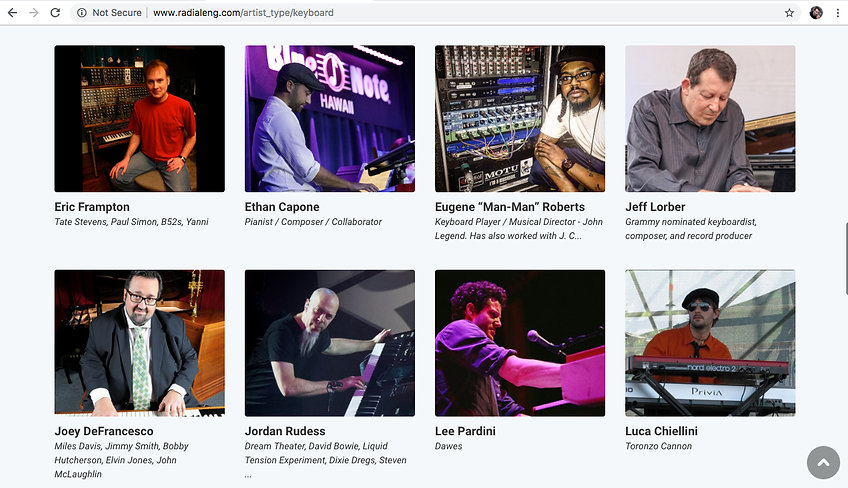View Not Secure site information icon

coord(82,12)
